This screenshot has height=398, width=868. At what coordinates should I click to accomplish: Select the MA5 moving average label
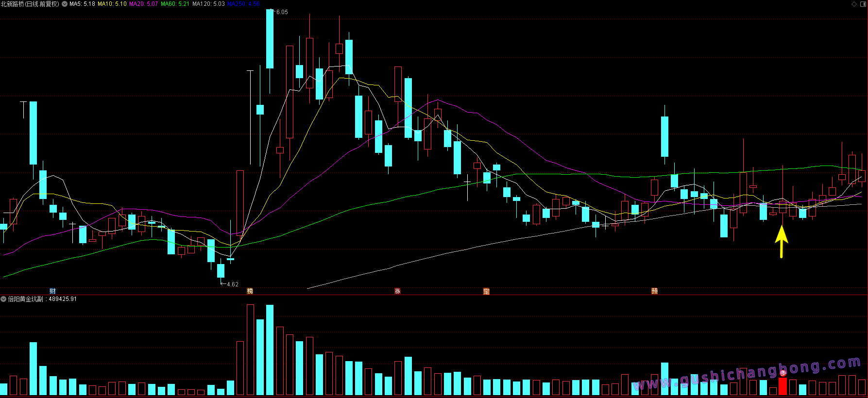[x=82, y=4]
